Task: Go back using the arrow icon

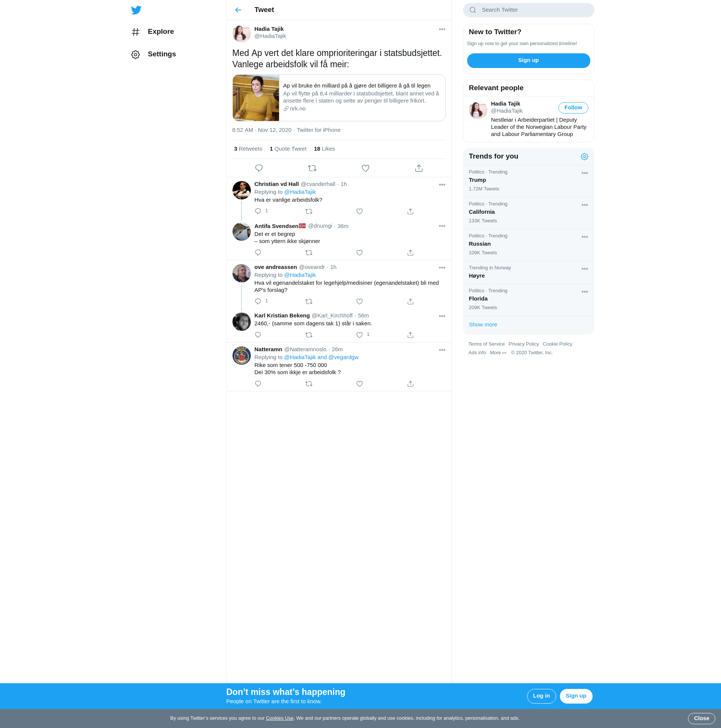Action: point(238,10)
